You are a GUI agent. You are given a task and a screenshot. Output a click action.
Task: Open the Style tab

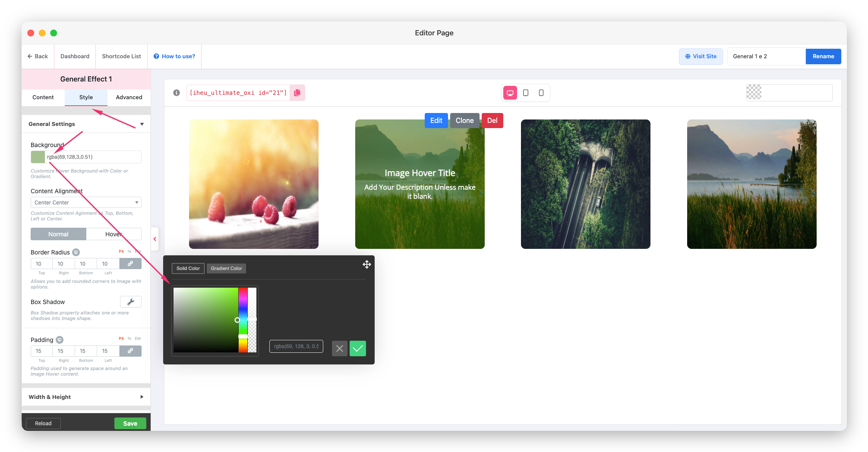coord(86,97)
